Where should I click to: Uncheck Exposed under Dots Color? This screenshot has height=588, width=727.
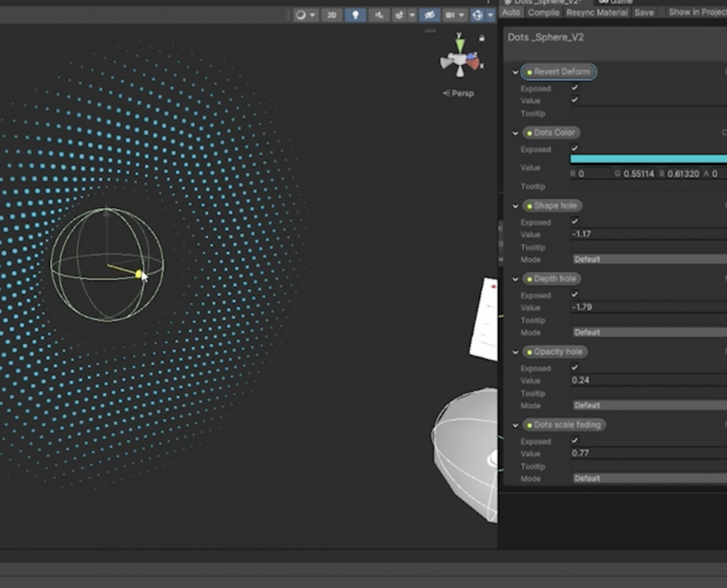click(575, 150)
